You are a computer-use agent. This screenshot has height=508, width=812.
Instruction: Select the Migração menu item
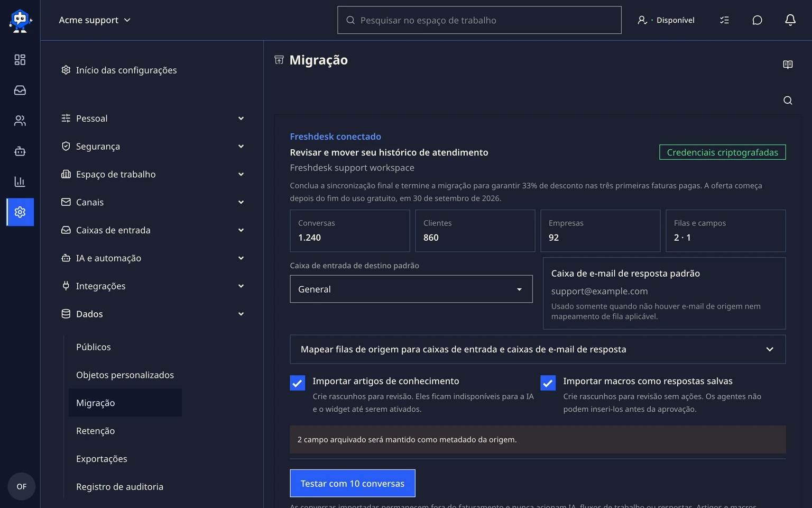125,403
